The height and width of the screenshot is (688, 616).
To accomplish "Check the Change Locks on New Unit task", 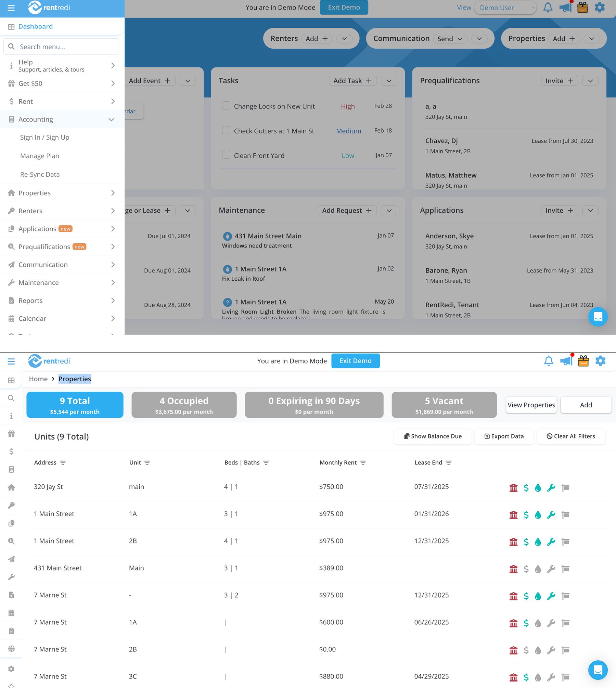I will tap(226, 105).
